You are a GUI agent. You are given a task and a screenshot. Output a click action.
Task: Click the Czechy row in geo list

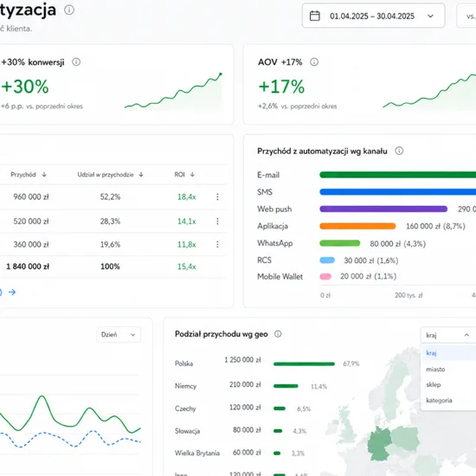click(x=243, y=408)
